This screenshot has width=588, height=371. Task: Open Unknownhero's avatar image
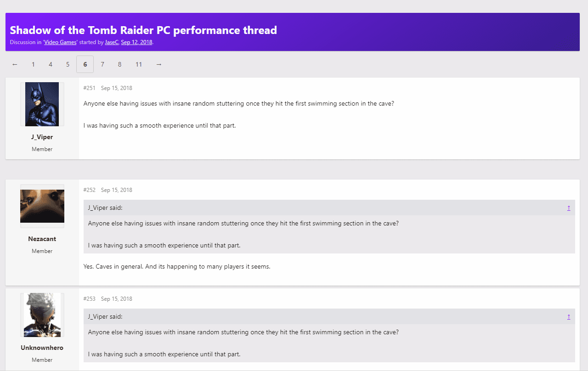(x=42, y=315)
